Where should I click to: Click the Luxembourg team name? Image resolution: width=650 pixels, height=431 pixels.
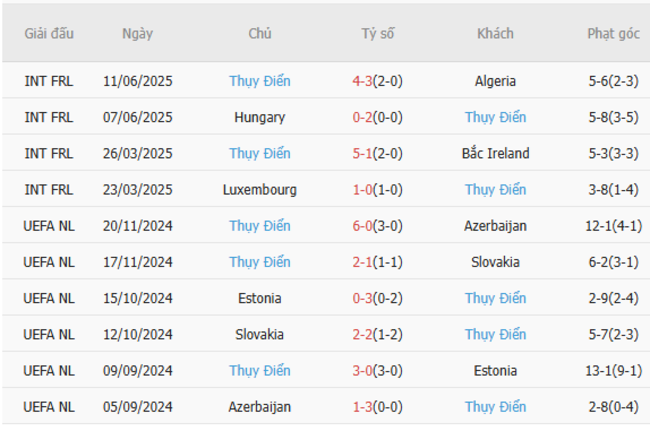pyautogui.click(x=260, y=189)
